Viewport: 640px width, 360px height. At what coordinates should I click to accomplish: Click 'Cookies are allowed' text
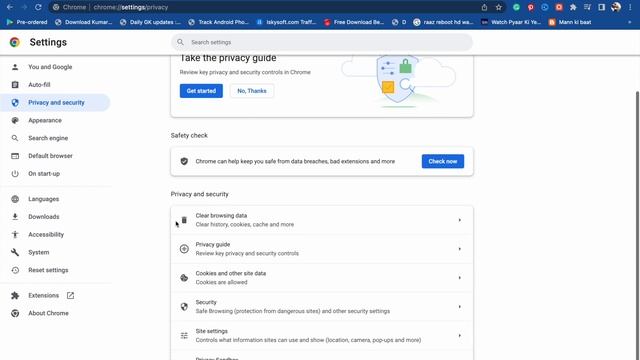(221, 282)
